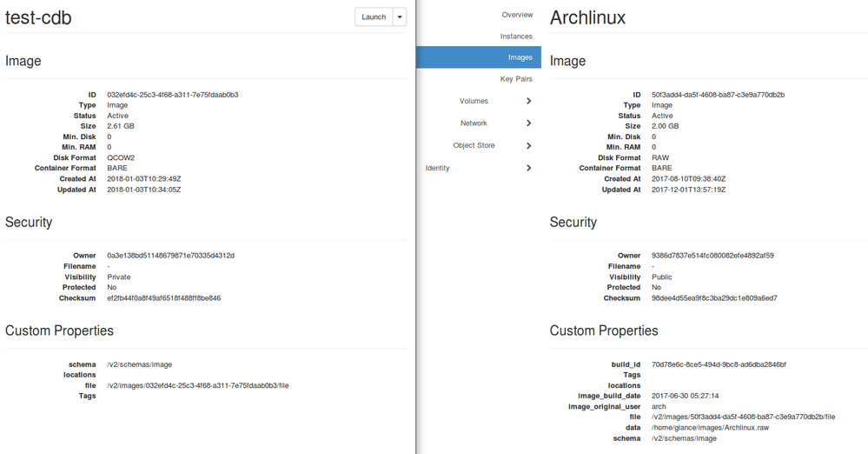Screen dimensions: 868x454
Task: Click test-cdb file path /v2/images/032efd4c…/file
Action: [x=197, y=386]
